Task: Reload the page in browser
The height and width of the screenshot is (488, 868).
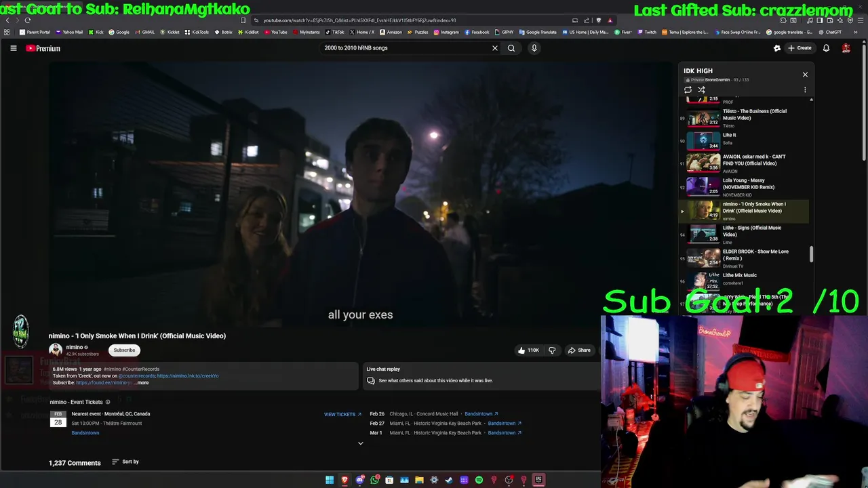Action: pos(28,20)
